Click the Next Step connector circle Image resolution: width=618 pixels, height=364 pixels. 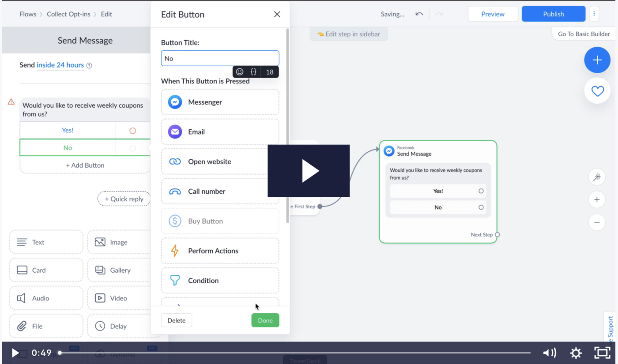[497, 235]
